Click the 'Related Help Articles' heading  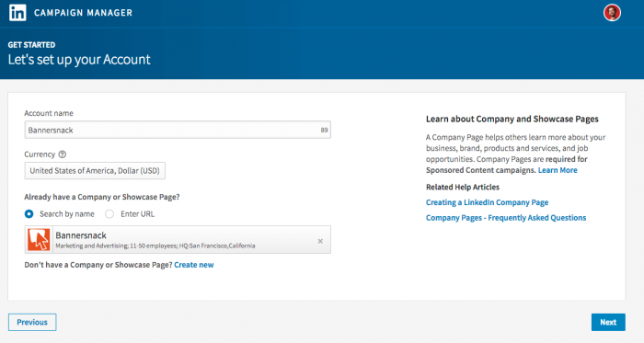pyautogui.click(x=463, y=187)
